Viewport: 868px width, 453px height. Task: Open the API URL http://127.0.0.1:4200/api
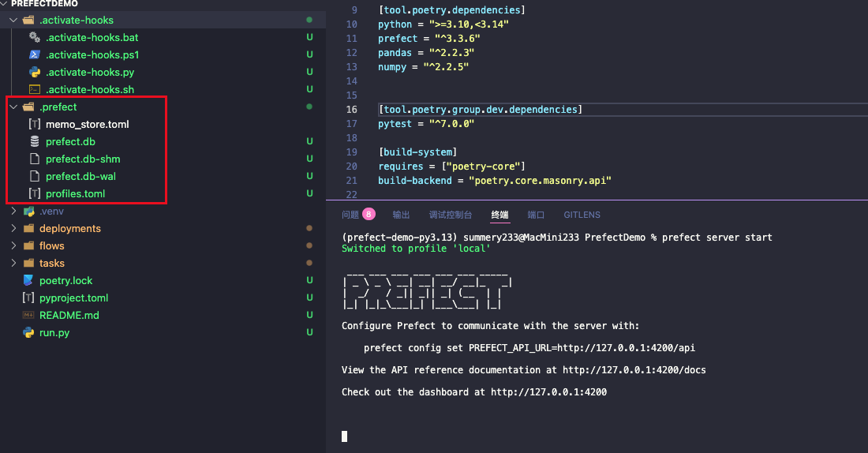click(626, 348)
